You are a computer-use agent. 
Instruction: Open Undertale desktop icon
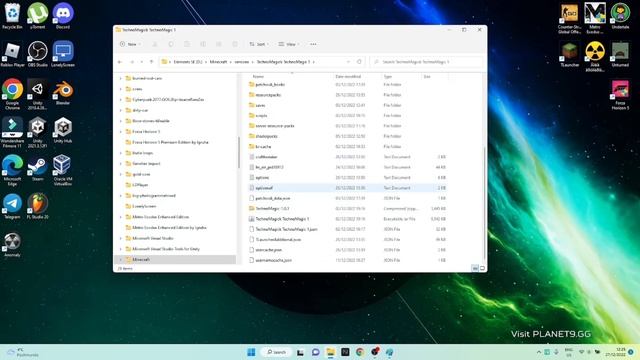click(x=620, y=16)
